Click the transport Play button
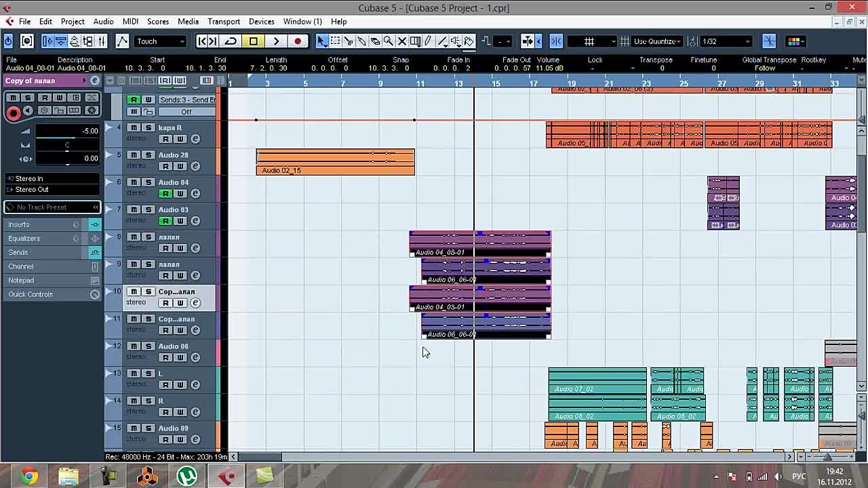The width and height of the screenshot is (868, 488). click(275, 41)
